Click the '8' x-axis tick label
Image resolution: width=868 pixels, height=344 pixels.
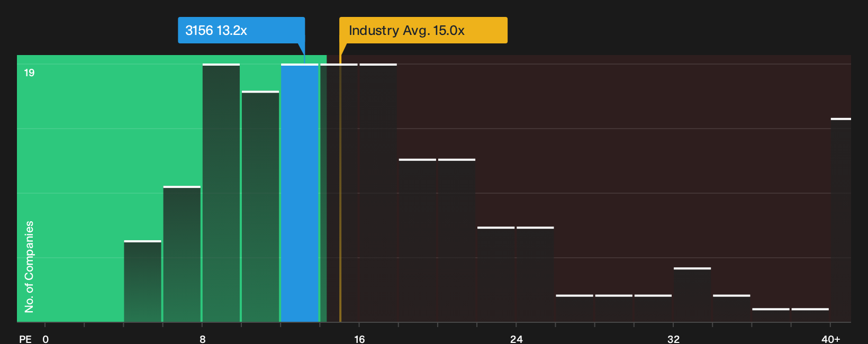203,339
